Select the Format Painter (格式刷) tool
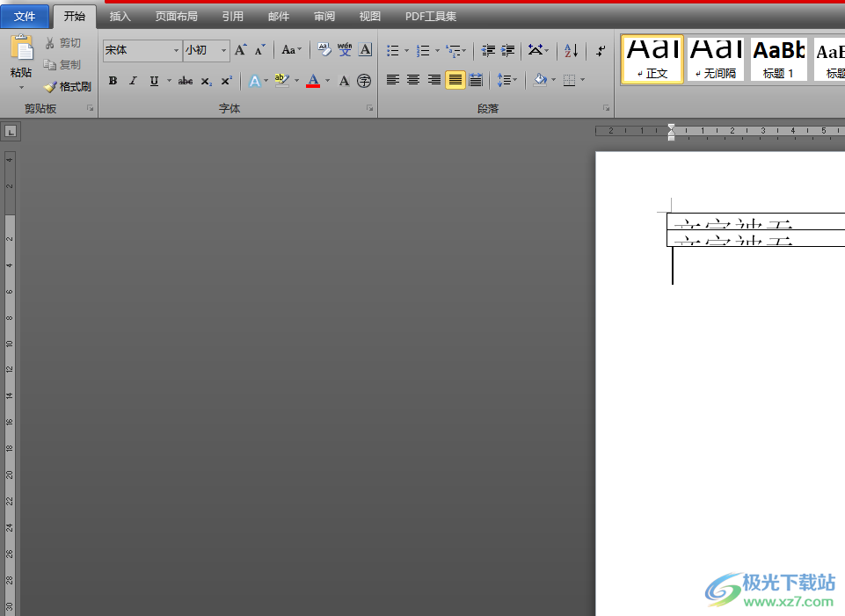Viewport: 845px width, 616px height. pyautogui.click(x=68, y=86)
